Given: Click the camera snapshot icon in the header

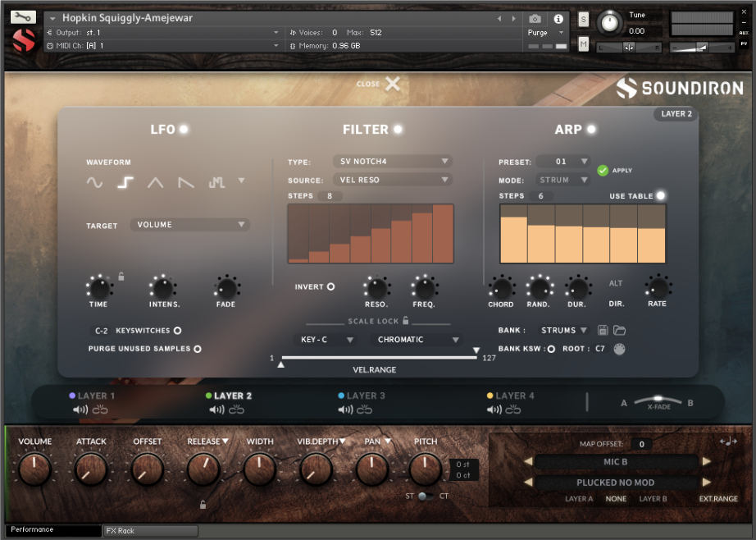Looking at the screenshot, I should pyautogui.click(x=536, y=19).
